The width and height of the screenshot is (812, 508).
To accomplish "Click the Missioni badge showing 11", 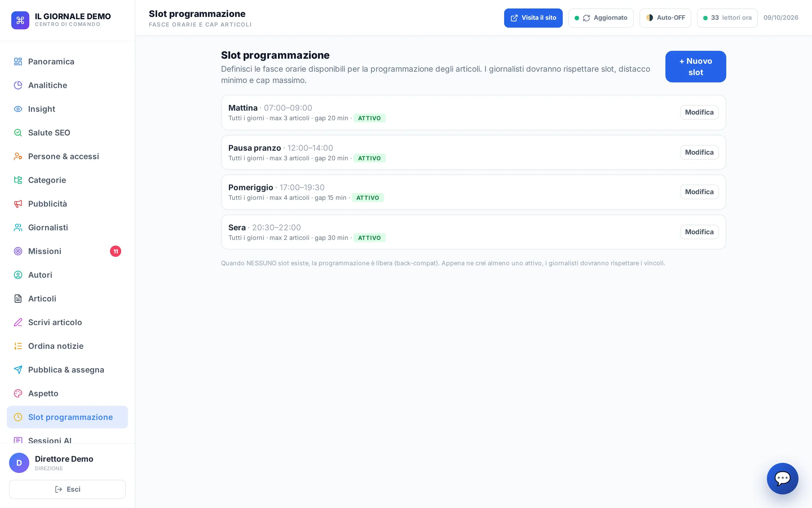I will pos(115,251).
